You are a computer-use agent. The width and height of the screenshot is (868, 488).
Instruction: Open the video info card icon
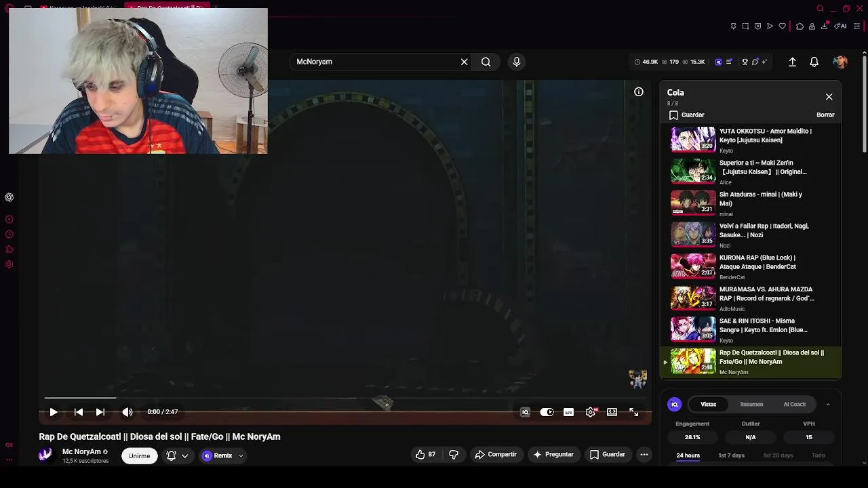click(639, 92)
